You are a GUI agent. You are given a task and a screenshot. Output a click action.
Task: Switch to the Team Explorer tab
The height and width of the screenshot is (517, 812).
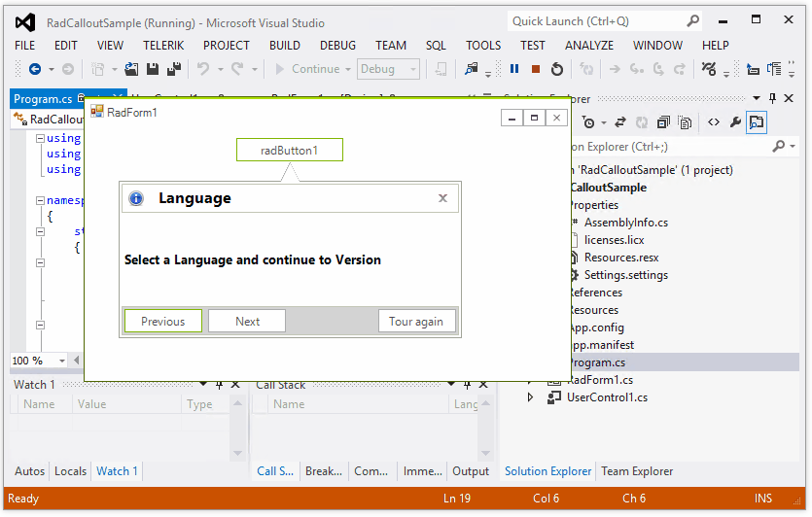(x=637, y=471)
